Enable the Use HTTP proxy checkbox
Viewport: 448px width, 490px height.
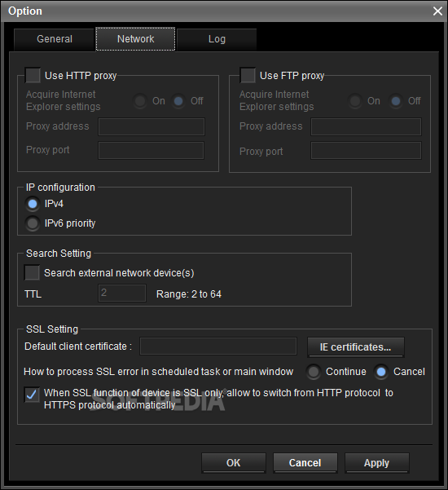click(33, 75)
